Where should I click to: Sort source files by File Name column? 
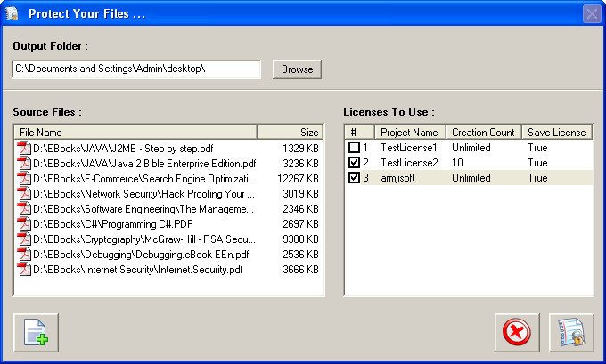point(135,132)
